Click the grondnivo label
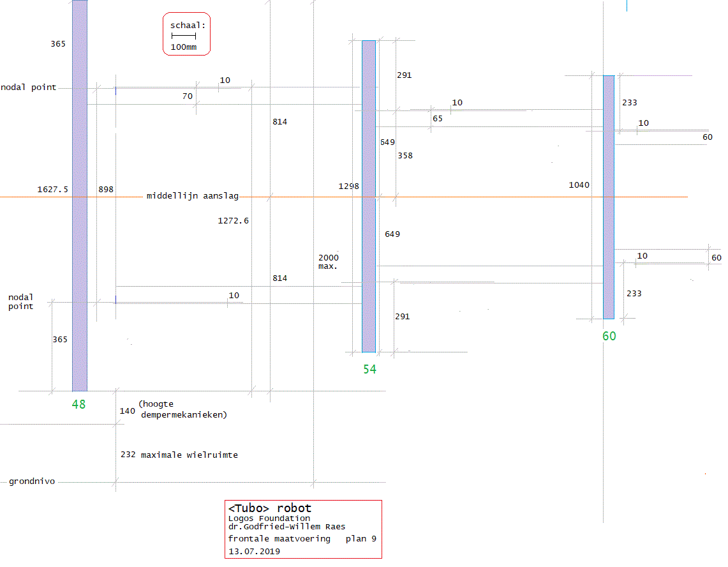Viewport: 728px width, 567px height. (x=31, y=481)
